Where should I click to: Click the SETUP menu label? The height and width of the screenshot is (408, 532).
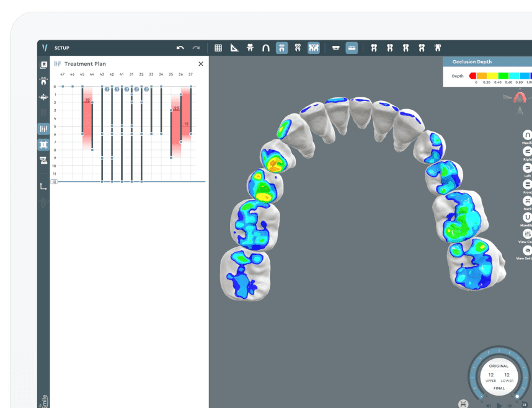pyautogui.click(x=62, y=48)
